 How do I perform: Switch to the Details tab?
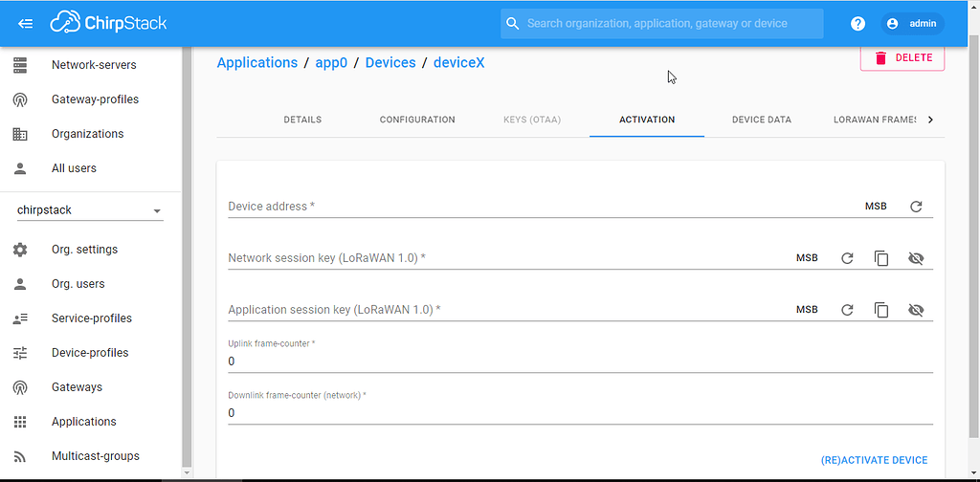click(302, 120)
